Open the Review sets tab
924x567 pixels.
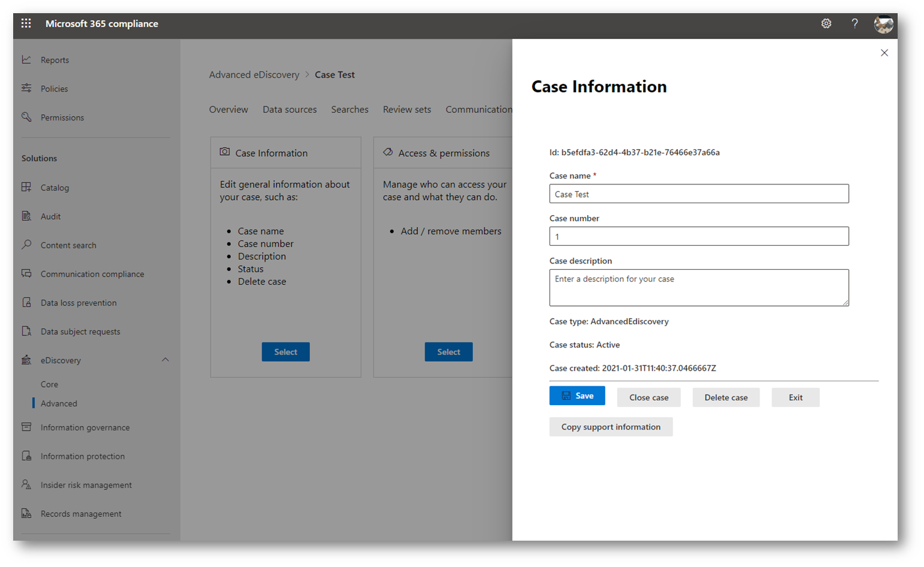coord(407,109)
